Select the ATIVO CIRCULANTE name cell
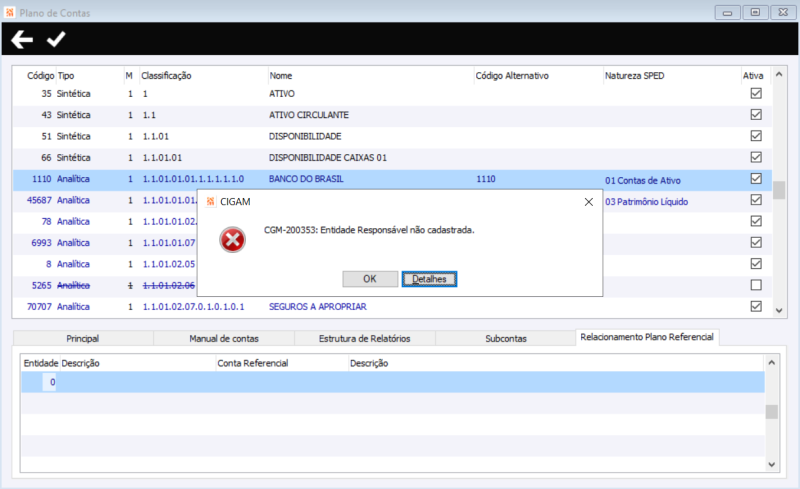800x489 pixels. pos(309,115)
